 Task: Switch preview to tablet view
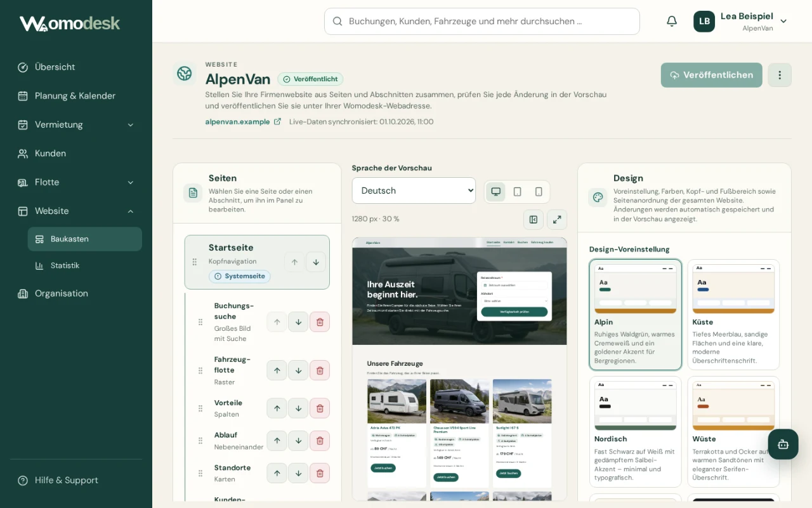coord(518,192)
